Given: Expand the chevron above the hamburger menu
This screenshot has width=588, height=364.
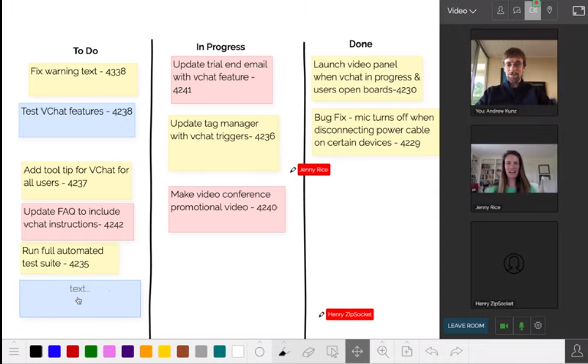Looking at the screenshot, I should pos(14,342).
